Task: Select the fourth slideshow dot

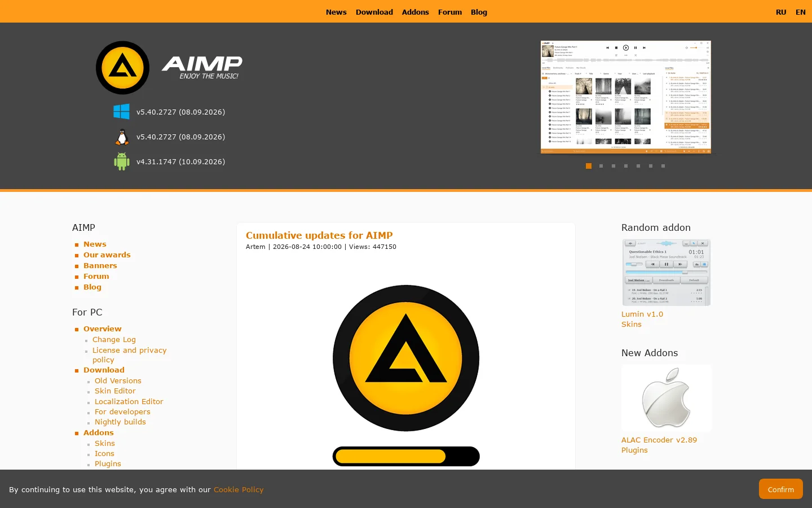Action: click(626, 166)
